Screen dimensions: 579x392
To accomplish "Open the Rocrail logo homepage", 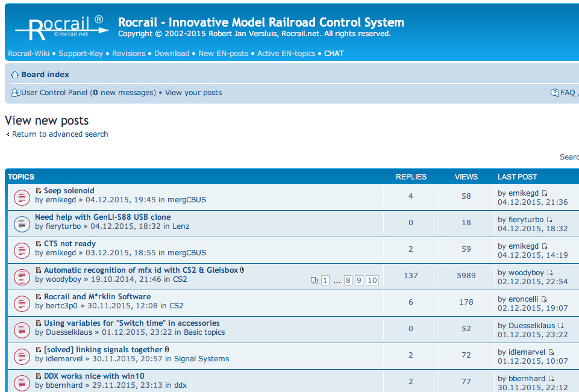I will pyautogui.click(x=62, y=28).
